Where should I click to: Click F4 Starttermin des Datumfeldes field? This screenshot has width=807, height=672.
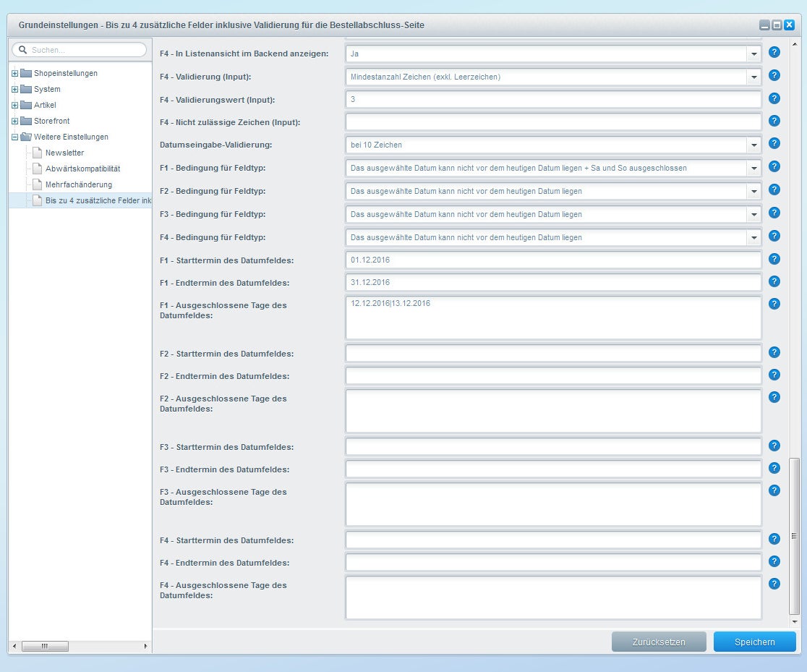(553, 540)
